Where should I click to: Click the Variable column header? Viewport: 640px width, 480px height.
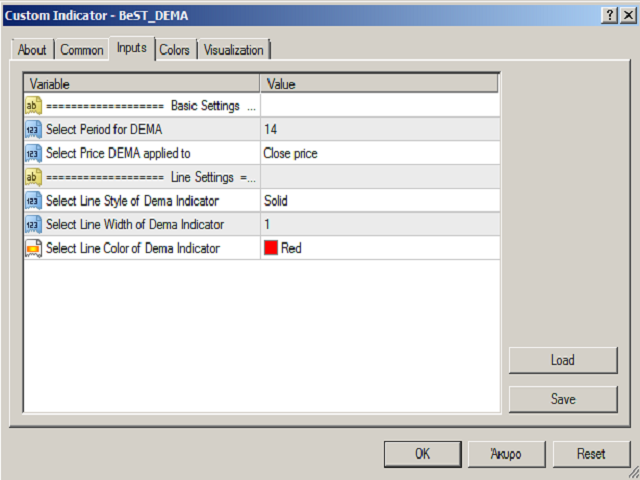pyautogui.click(x=142, y=84)
